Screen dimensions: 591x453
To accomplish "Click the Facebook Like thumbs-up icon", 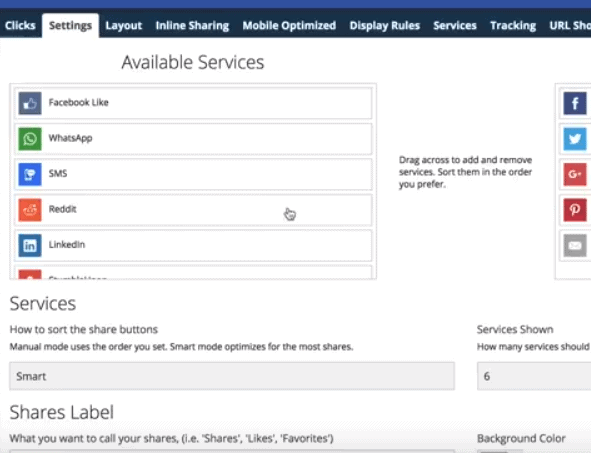I will click(x=30, y=103).
